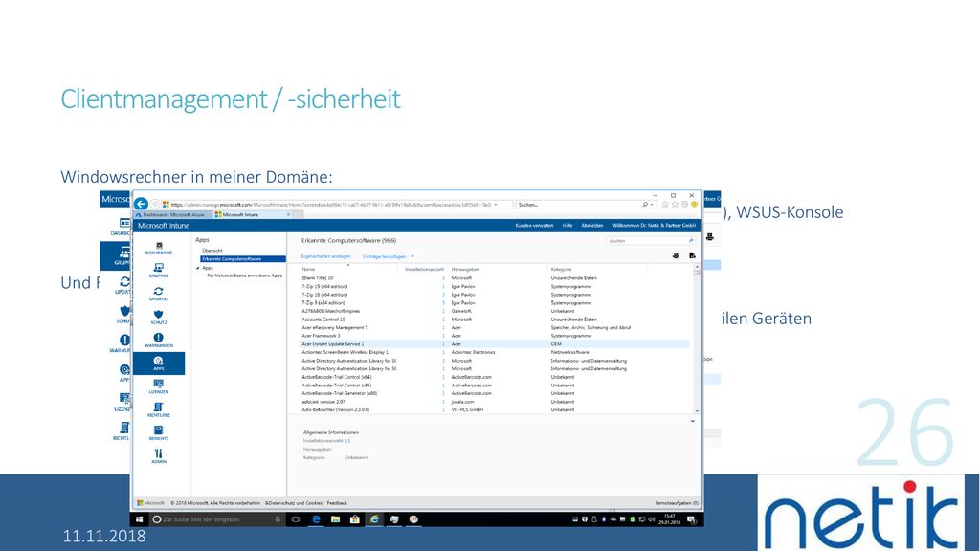
Task: Open File Explorer from taskbar
Action: click(x=335, y=519)
